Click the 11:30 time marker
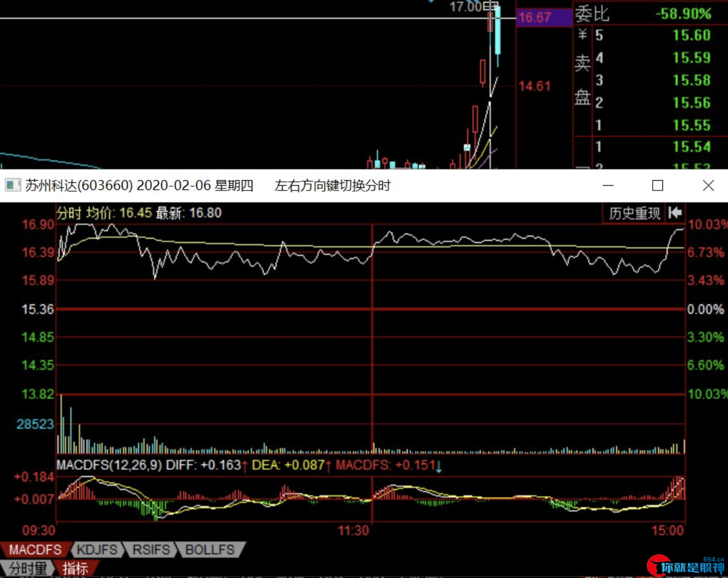 [x=353, y=530]
